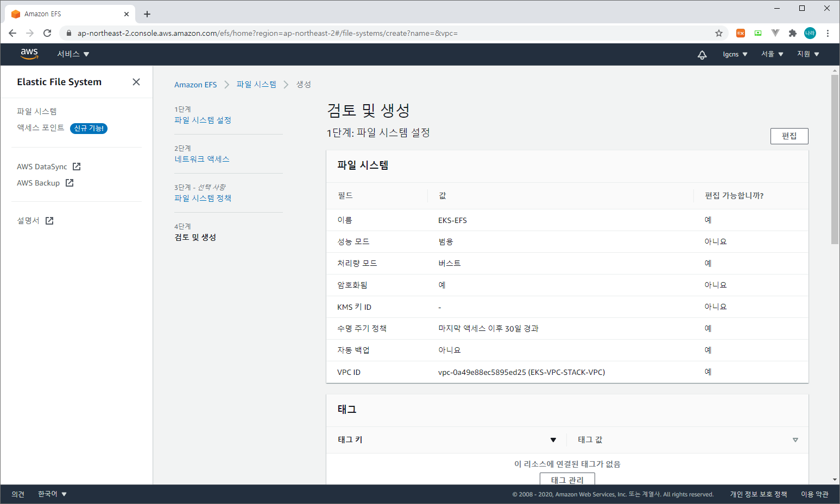The image size is (840, 504).
Task: Sort by the 태그 키 column arrow
Action: (x=553, y=440)
